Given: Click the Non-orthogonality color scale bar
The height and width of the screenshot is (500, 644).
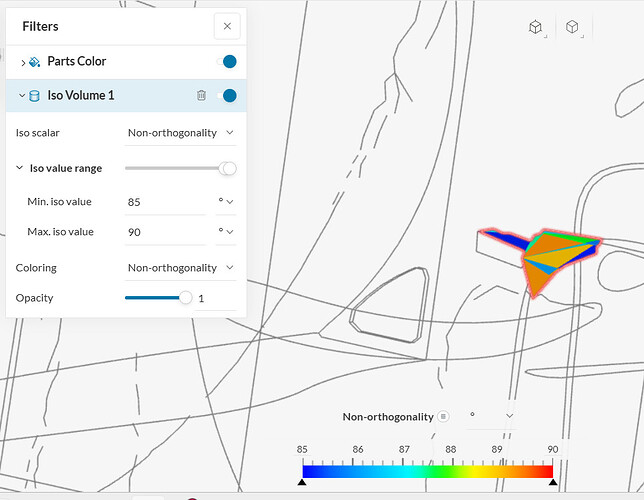Looking at the screenshot, I should 428,471.
